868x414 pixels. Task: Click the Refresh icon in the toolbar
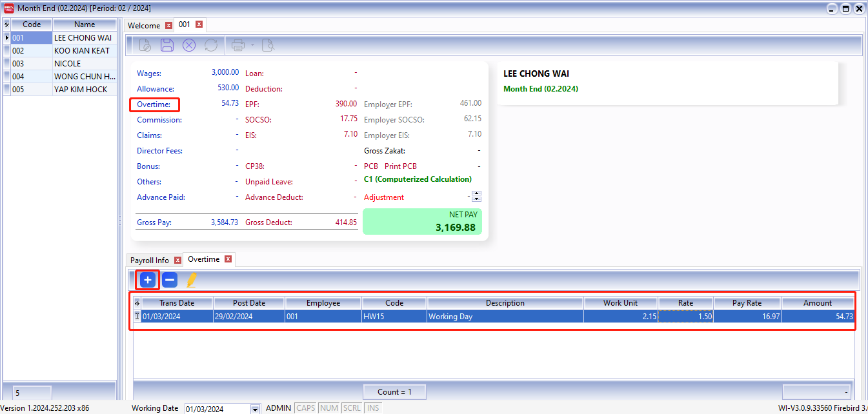[x=212, y=44]
